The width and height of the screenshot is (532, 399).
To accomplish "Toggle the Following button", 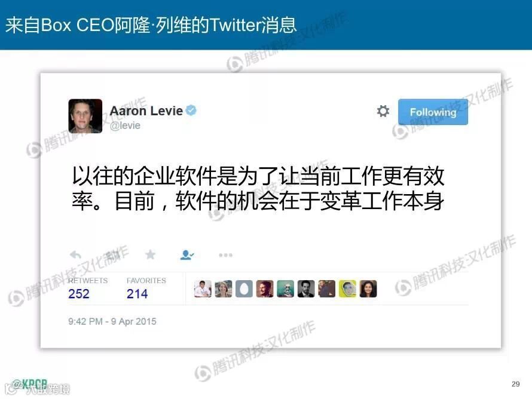I will [433, 112].
